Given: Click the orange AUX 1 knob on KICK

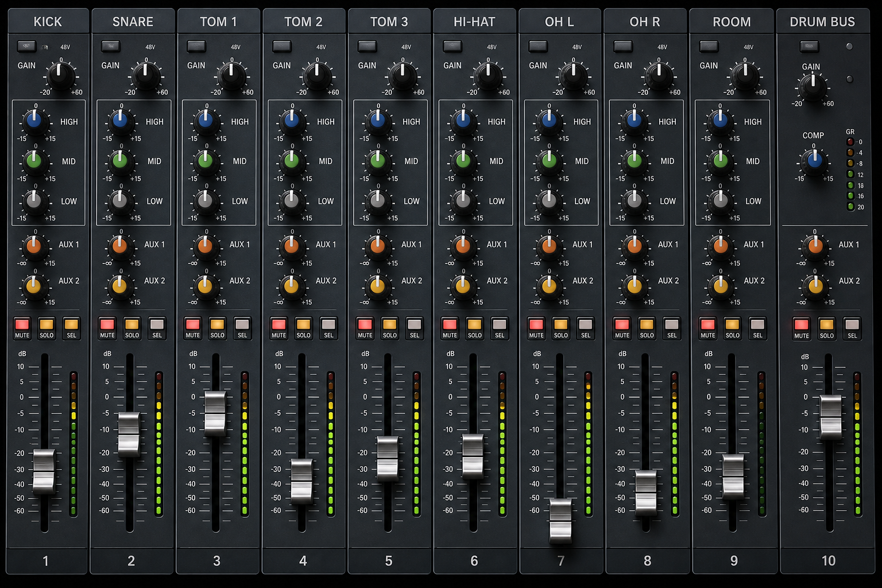Looking at the screenshot, I should (34, 247).
